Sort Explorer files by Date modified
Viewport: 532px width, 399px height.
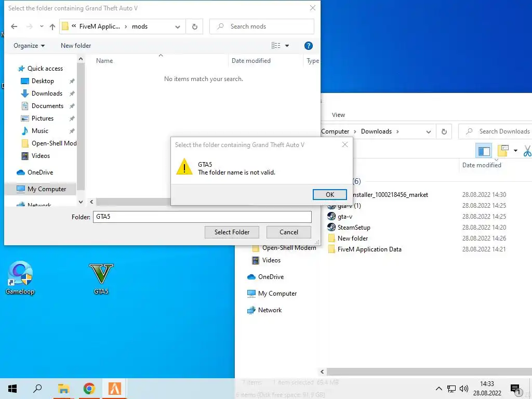482,165
